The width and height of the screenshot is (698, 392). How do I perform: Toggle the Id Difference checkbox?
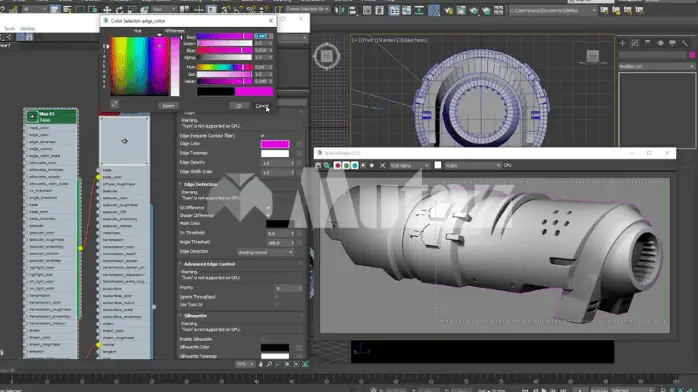[268, 207]
